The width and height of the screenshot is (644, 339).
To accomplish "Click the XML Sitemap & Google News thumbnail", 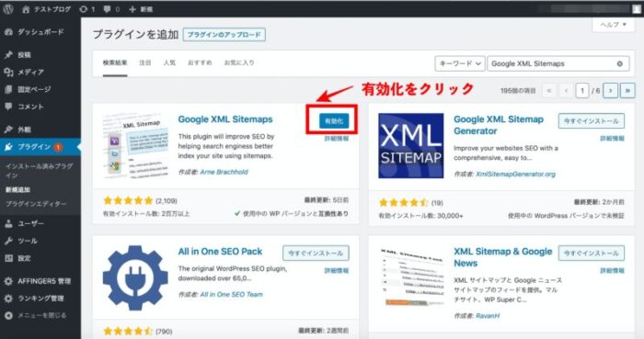I will pyautogui.click(x=410, y=278).
